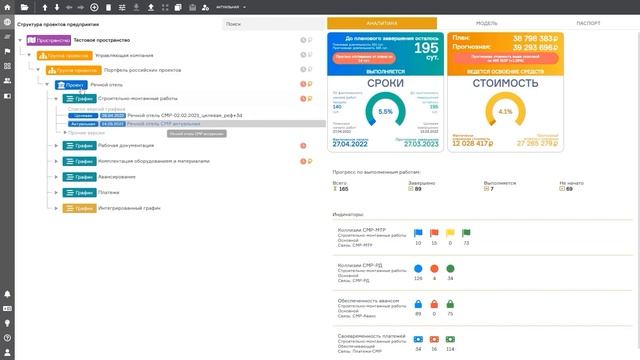Collapse the Портфель российских проектов node
640x360 pixels.
pos(38,70)
